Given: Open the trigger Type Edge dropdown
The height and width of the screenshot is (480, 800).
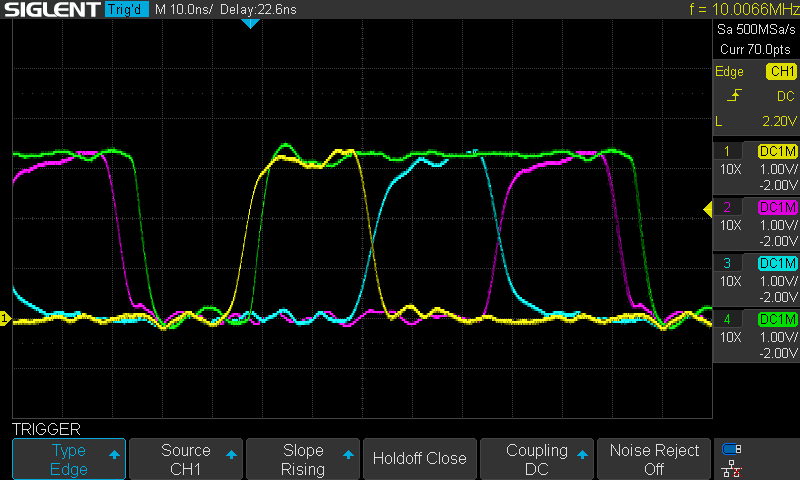Looking at the screenshot, I should (69, 459).
